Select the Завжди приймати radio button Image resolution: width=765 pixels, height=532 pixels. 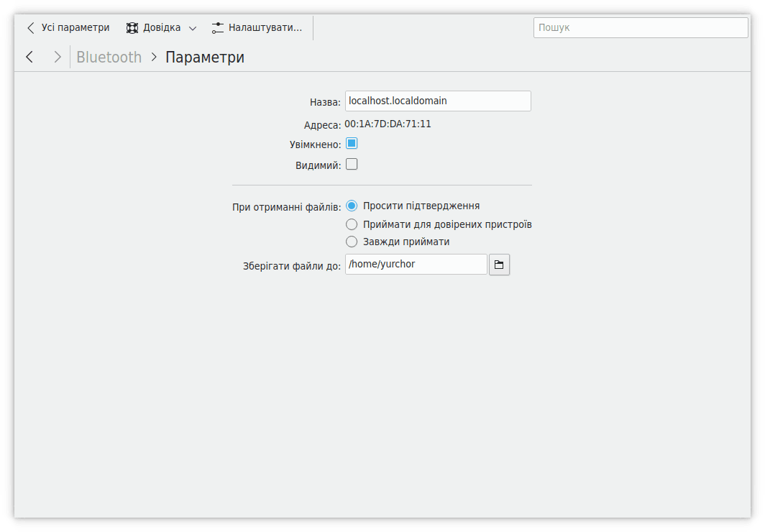click(x=352, y=242)
